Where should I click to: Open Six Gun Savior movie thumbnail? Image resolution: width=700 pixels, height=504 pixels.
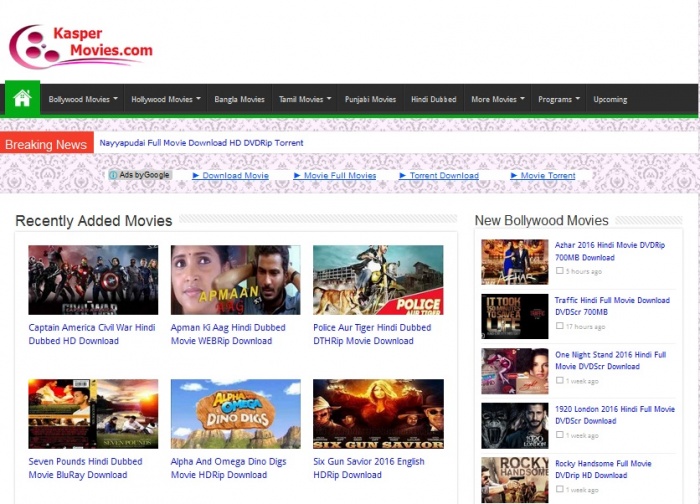[x=378, y=414]
